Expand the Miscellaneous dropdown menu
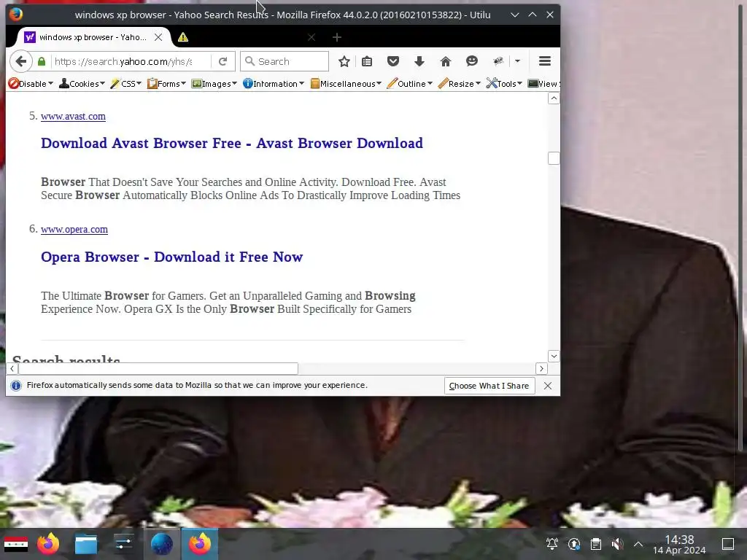 click(x=346, y=84)
